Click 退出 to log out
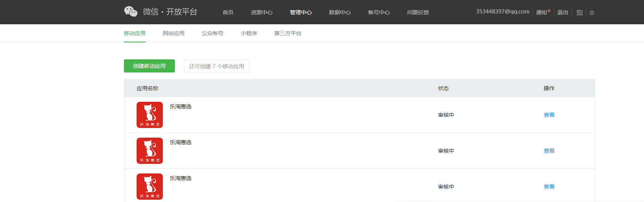This screenshot has width=644, height=202. coord(563,12)
